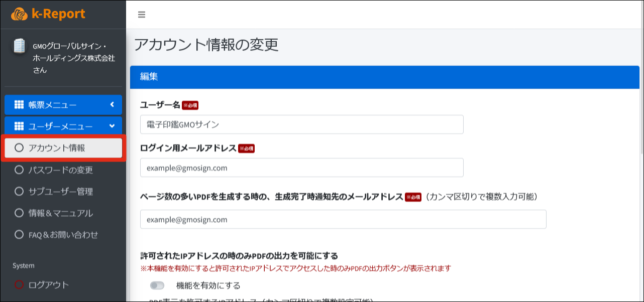This screenshot has width=644, height=302.
Task: Open アカウント情報 in the sidebar
Action: (x=57, y=148)
